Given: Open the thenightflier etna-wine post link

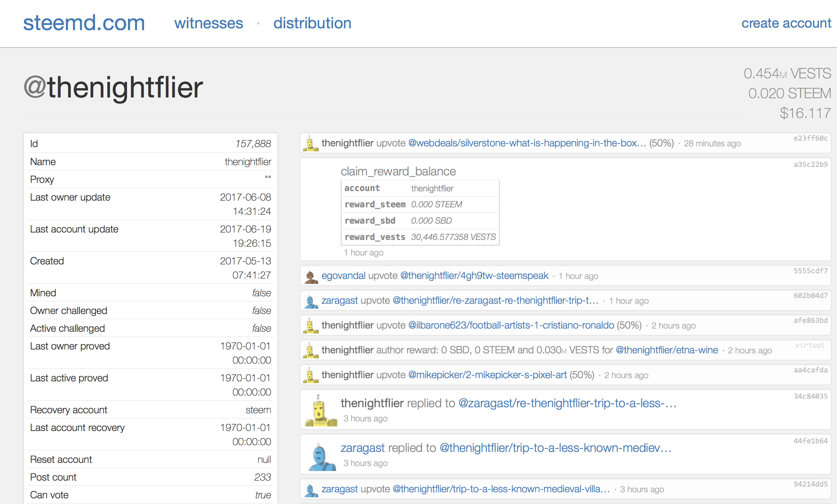Looking at the screenshot, I should pyautogui.click(x=667, y=350).
